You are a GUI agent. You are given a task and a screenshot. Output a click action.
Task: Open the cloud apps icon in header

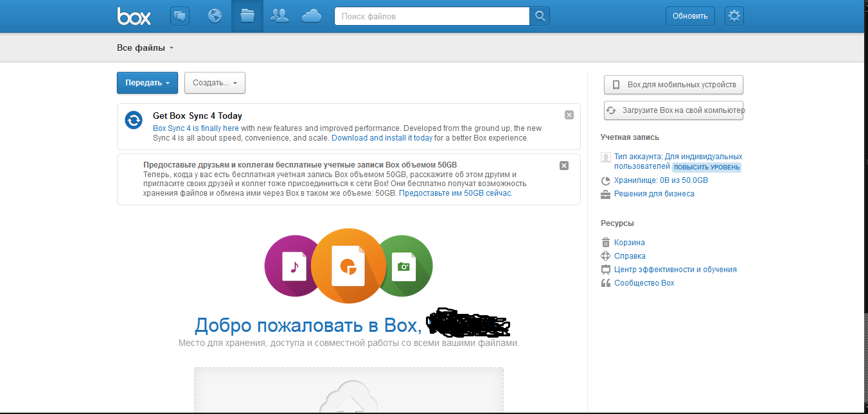click(x=312, y=16)
